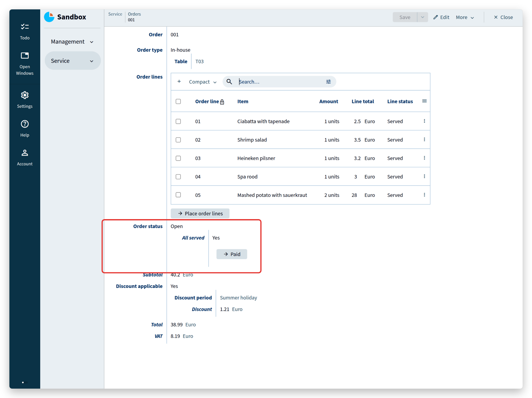This screenshot has width=532, height=398.
Task: Click the Summer holiday discount period
Action: [x=238, y=298]
